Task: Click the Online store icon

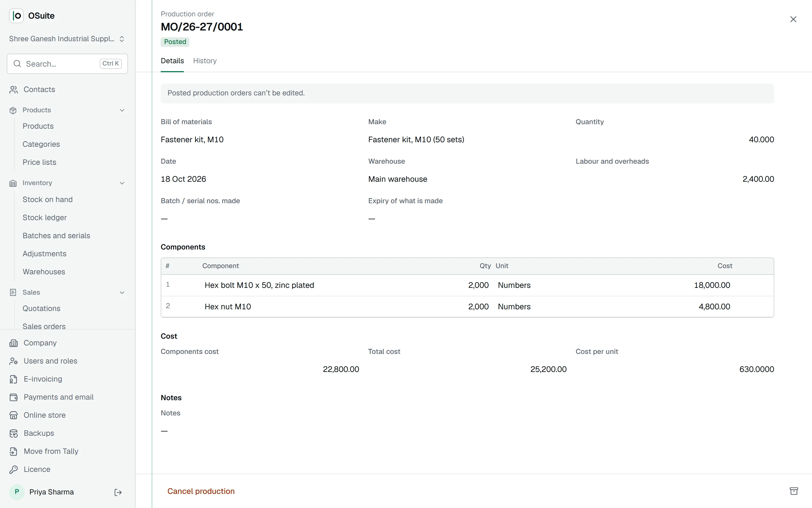Action: click(x=14, y=416)
